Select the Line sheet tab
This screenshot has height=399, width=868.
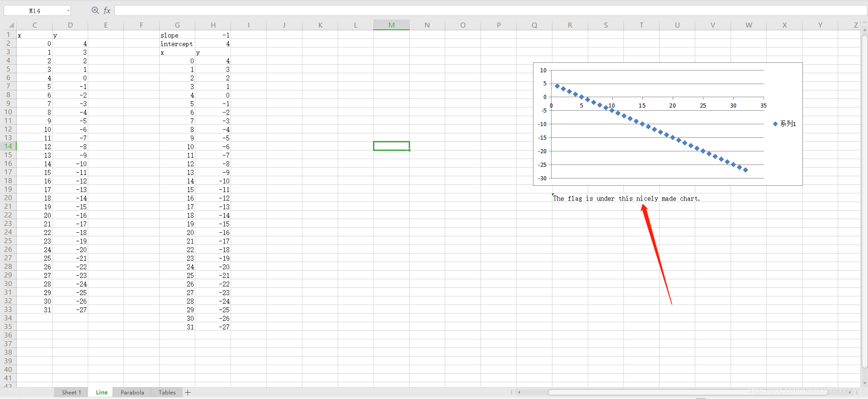click(102, 392)
